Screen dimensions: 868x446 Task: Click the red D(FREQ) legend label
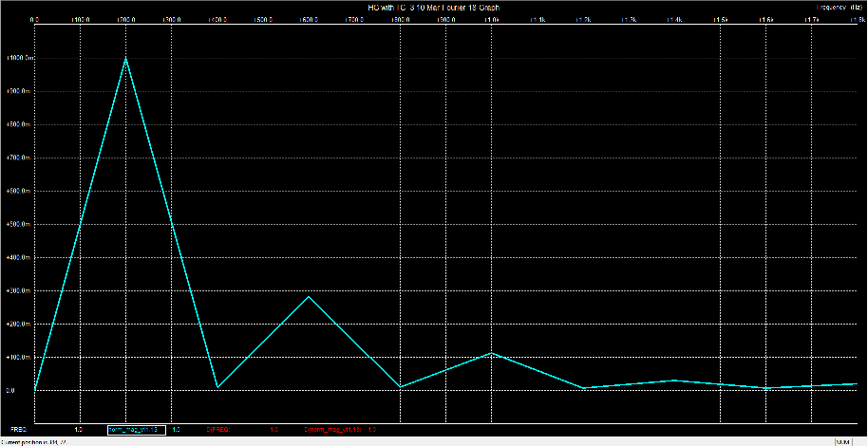click(217, 430)
